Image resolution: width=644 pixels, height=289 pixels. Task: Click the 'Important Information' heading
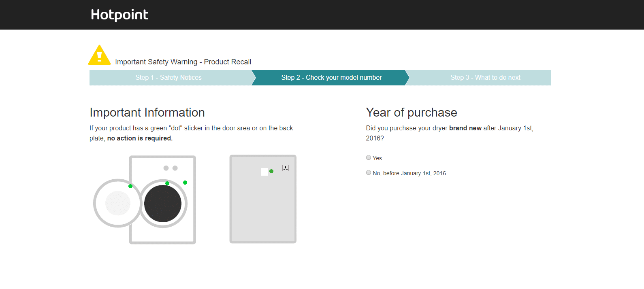(x=147, y=113)
